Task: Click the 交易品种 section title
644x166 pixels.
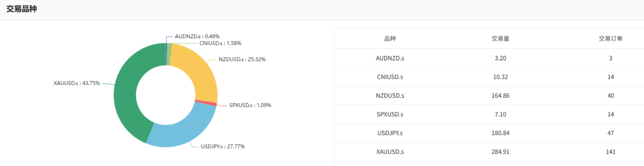Action: [x=21, y=9]
